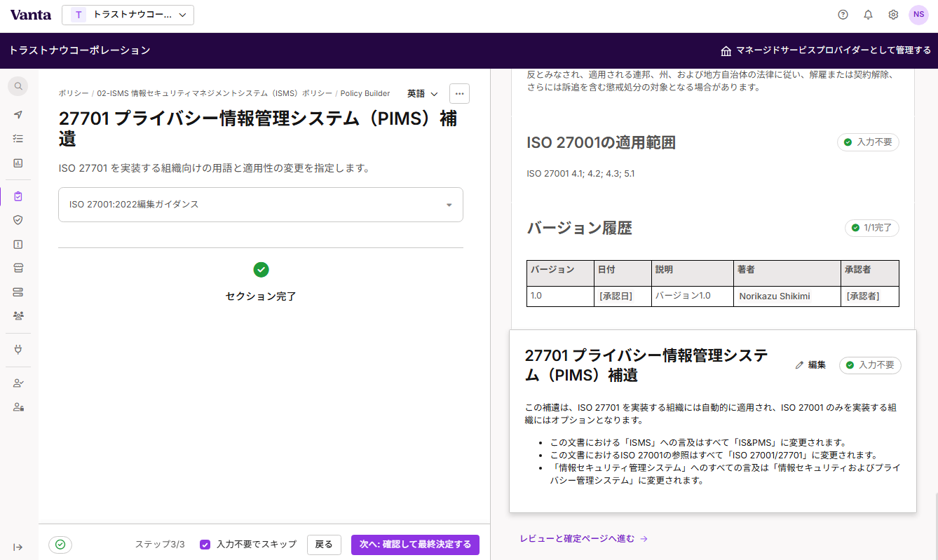Click the green check status button at bottom left
The height and width of the screenshot is (560, 938).
[x=60, y=545]
